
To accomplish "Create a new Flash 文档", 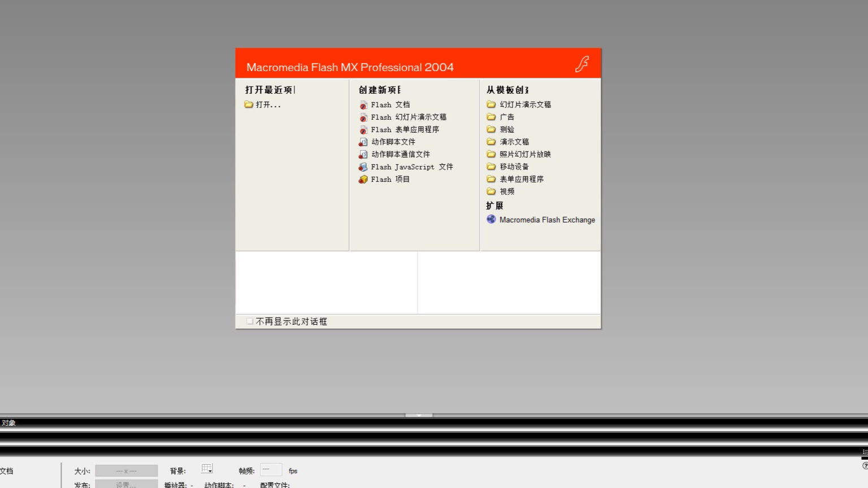I will coord(390,105).
